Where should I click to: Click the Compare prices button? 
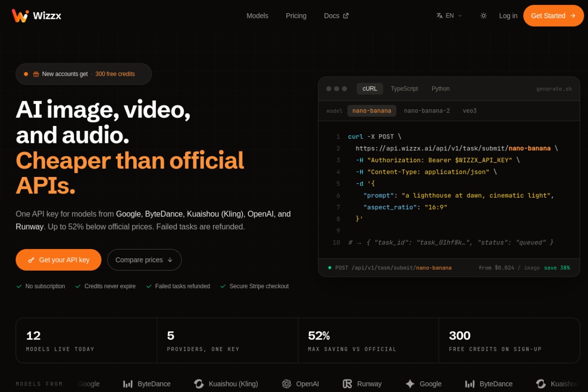click(x=144, y=260)
